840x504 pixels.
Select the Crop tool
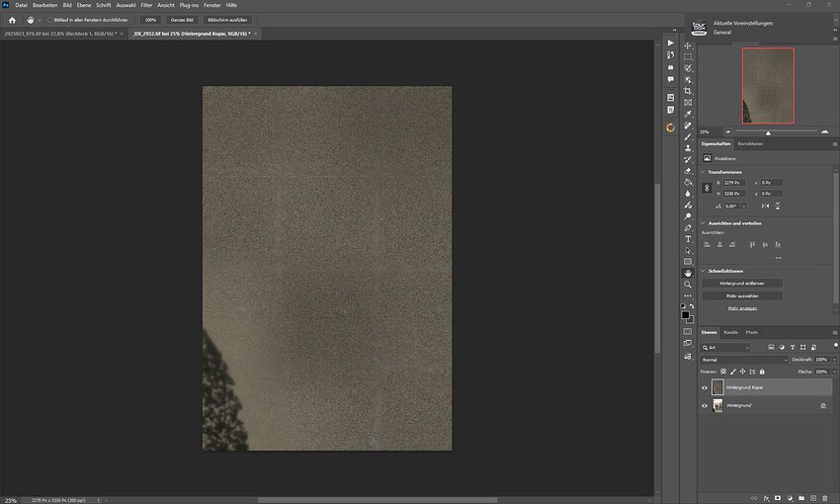[688, 91]
